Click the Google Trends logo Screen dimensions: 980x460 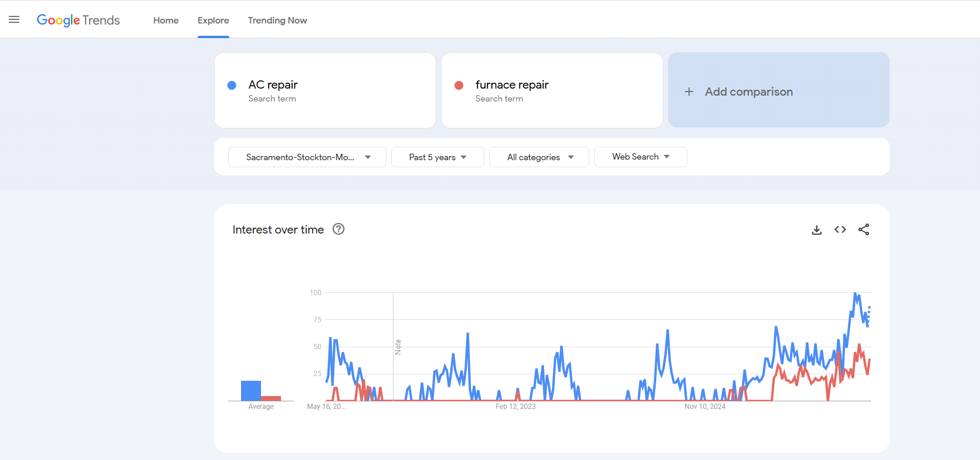coord(78,20)
